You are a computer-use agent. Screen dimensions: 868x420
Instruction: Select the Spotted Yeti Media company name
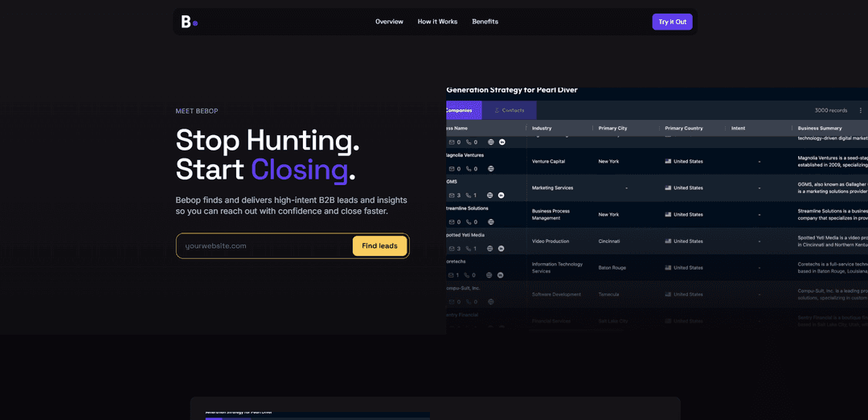click(465, 235)
